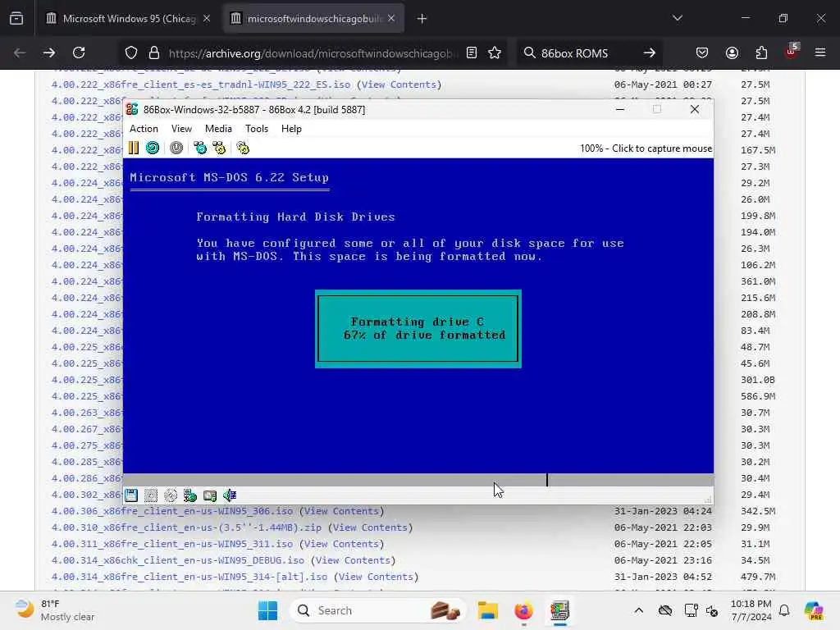
Task: Open the Firefox extensions puzzle icon
Action: [761, 52]
